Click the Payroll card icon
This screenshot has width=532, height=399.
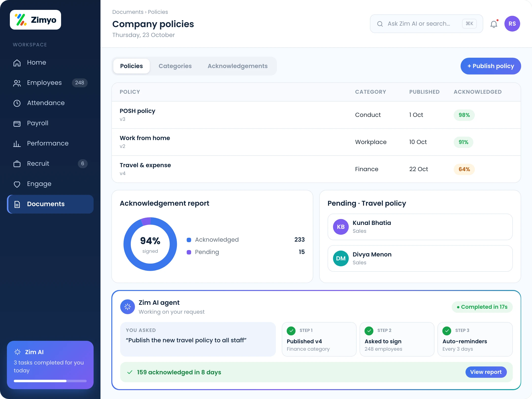click(17, 123)
